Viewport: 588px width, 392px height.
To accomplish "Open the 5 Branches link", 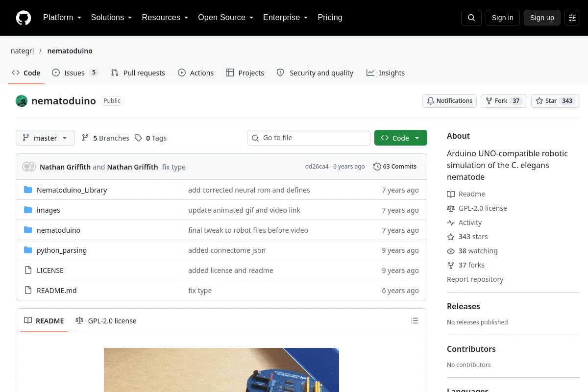I will coord(105,138).
